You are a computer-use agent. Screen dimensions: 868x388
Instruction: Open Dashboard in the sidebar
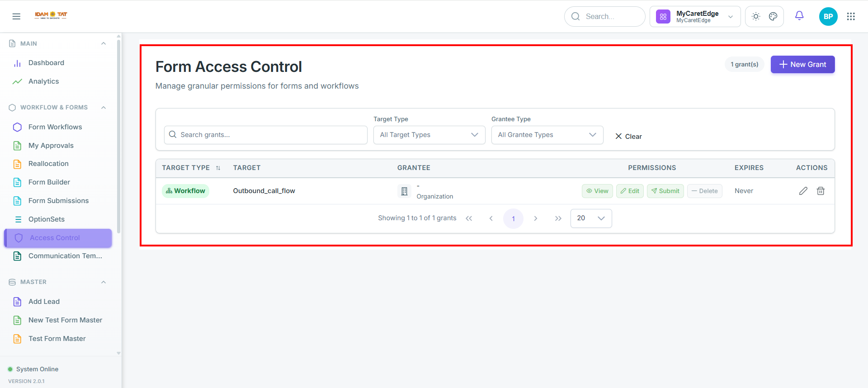point(58,63)
